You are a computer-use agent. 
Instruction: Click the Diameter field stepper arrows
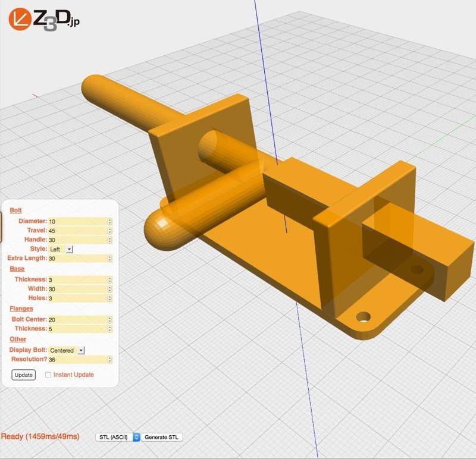[109, 221]
